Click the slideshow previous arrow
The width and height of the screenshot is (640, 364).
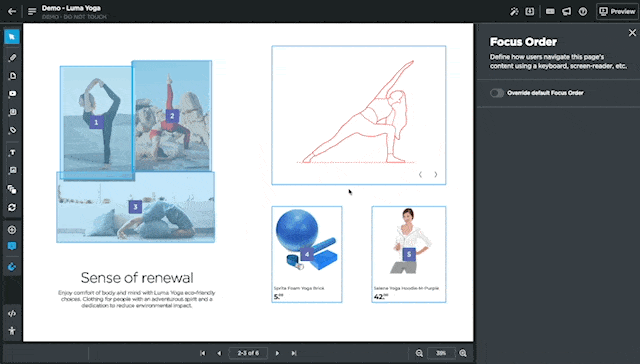420,174
